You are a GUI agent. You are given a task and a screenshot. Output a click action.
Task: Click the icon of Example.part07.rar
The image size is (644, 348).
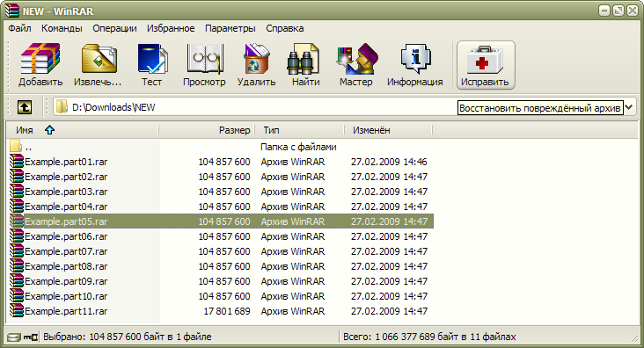tap(17, 251)
